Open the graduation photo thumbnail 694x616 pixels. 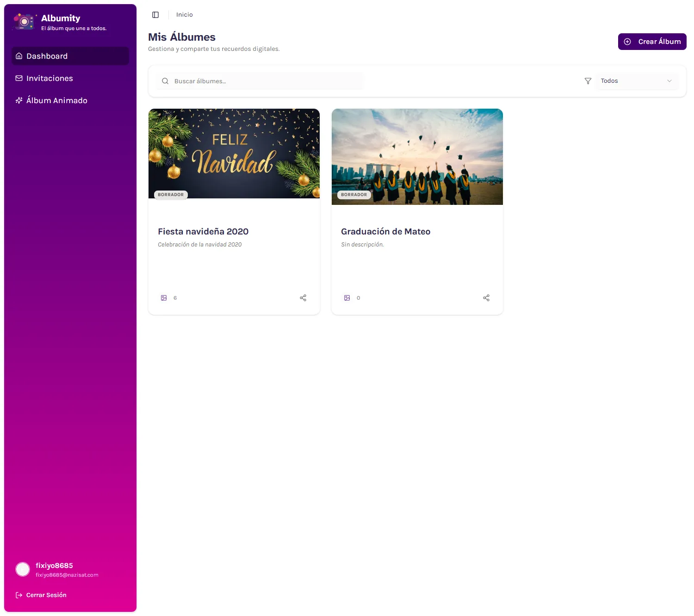[417, 156]
